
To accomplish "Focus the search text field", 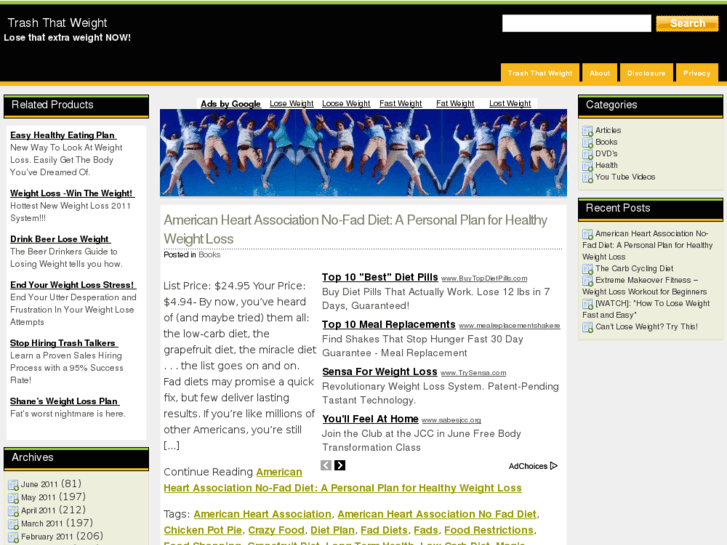I will [x=576, y=23].
